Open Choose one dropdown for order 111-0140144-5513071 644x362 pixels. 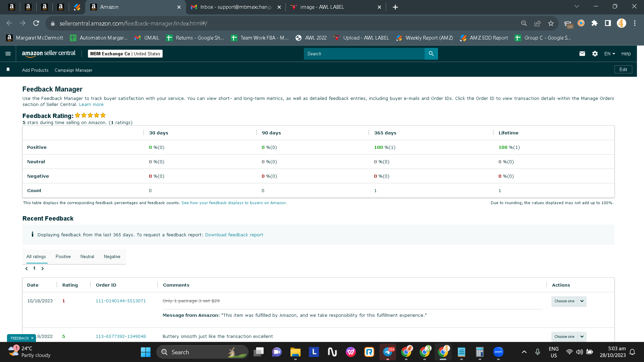pyautogui.click(x=569, y=301)
